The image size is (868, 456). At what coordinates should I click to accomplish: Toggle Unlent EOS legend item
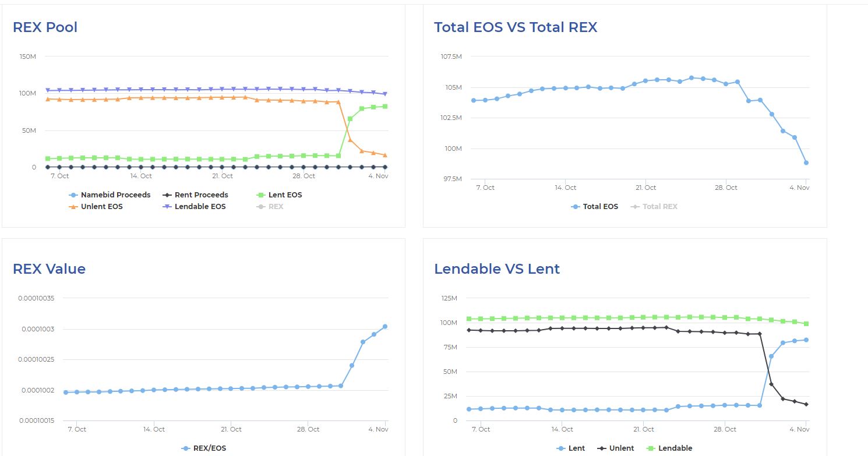(x=96, y=207)
